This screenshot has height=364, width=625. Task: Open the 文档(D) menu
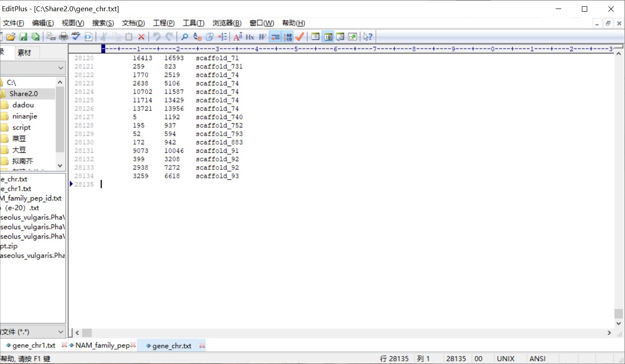click(134, 23)
